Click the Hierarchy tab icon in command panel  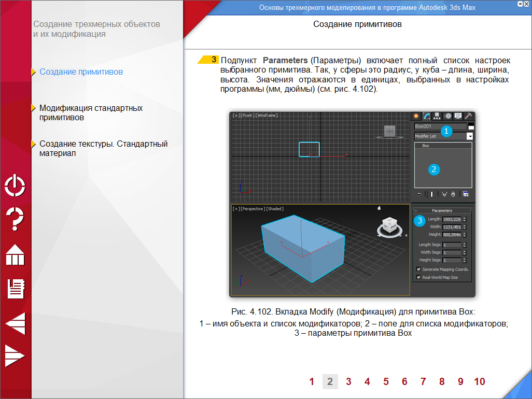point(437,116)
